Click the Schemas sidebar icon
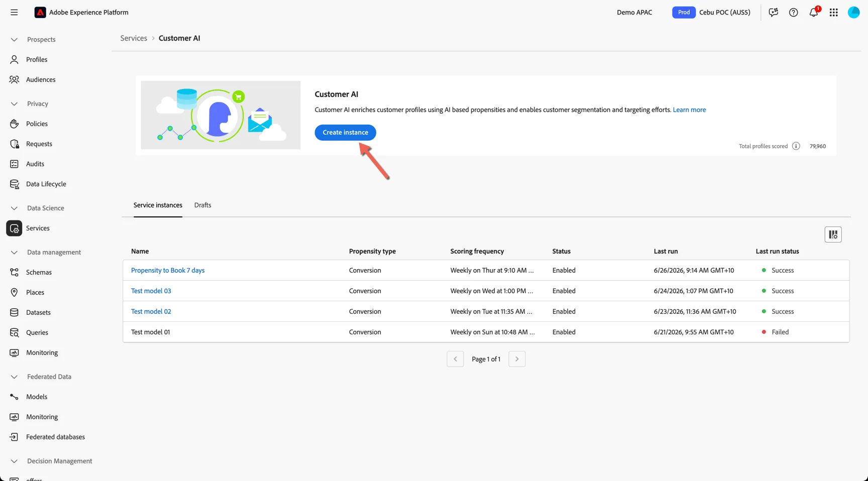The width and height of the screenshot is (868, 481). click(x=14, y=273)
